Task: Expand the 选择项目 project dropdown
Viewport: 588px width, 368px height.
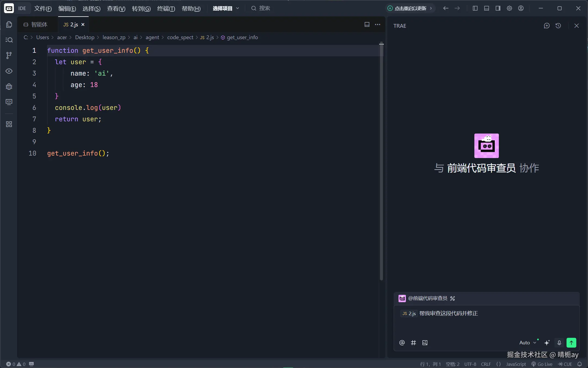Action: [x=226, y=8]
